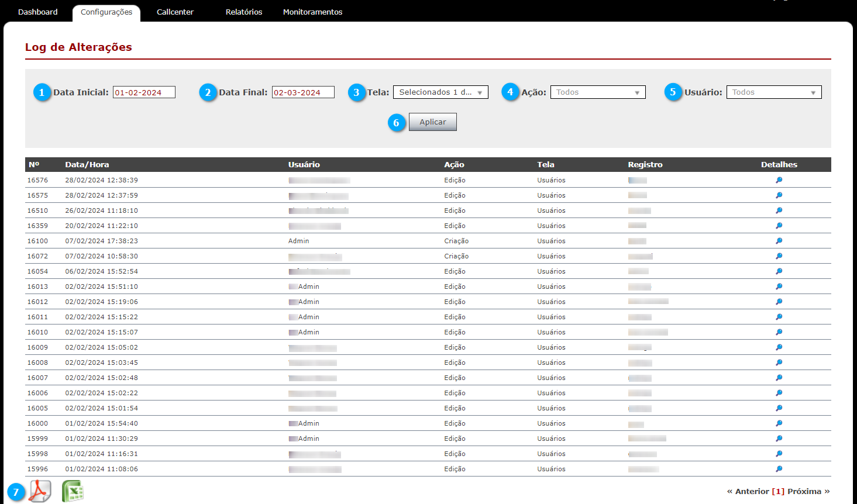This screenshot has height=504, width=857.
Task: Go to the Anterior page
Action: click(x=748, y=491)
